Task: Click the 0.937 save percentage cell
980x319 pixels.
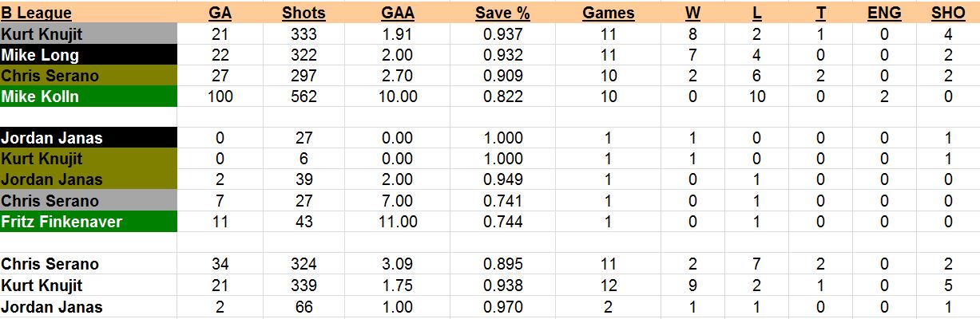Action: click(503, 34)
